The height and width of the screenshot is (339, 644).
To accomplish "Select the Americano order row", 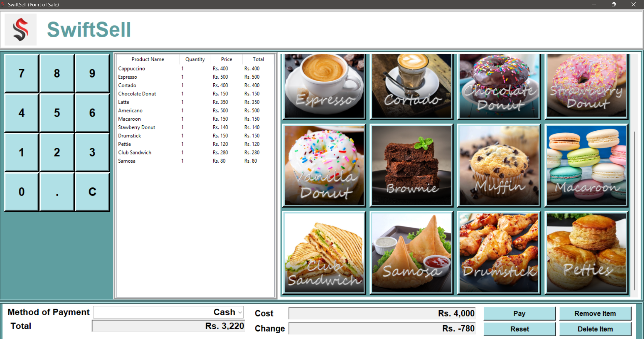I will click(x=195, y=111).
